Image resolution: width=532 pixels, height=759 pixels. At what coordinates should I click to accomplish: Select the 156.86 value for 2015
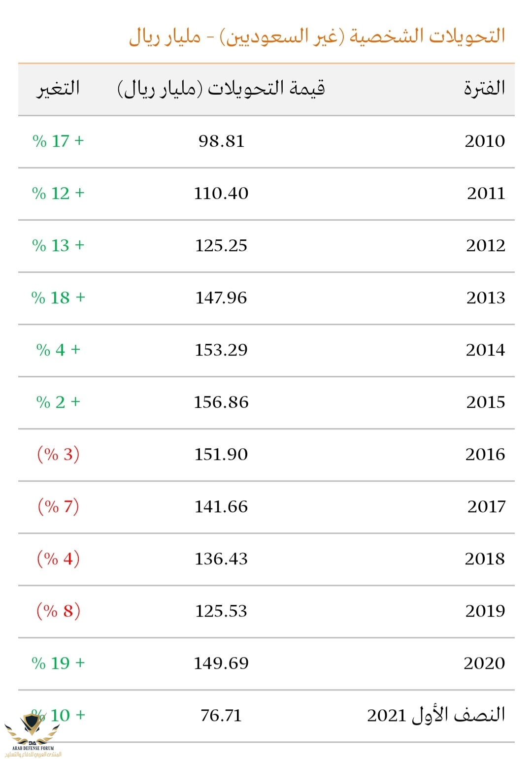(221, 402)
